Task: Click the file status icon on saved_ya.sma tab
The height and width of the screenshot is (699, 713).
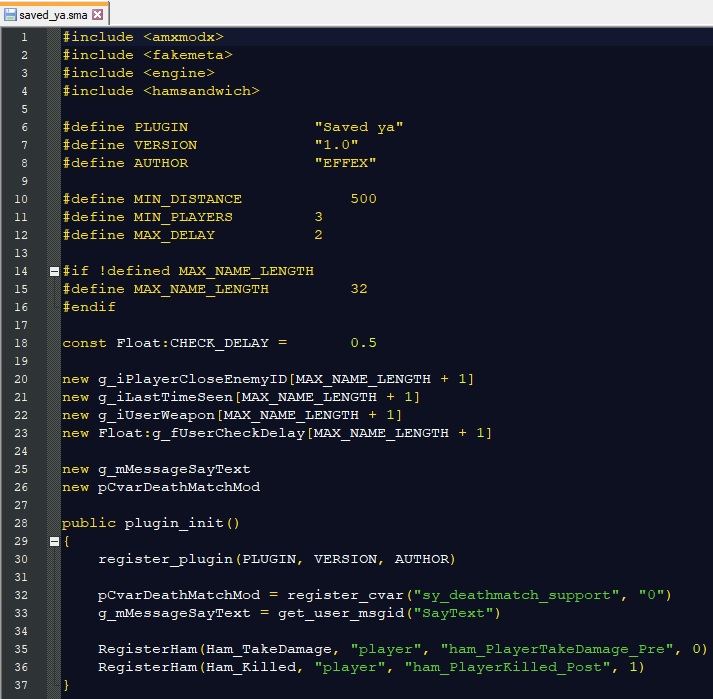Action: point(9,13)
